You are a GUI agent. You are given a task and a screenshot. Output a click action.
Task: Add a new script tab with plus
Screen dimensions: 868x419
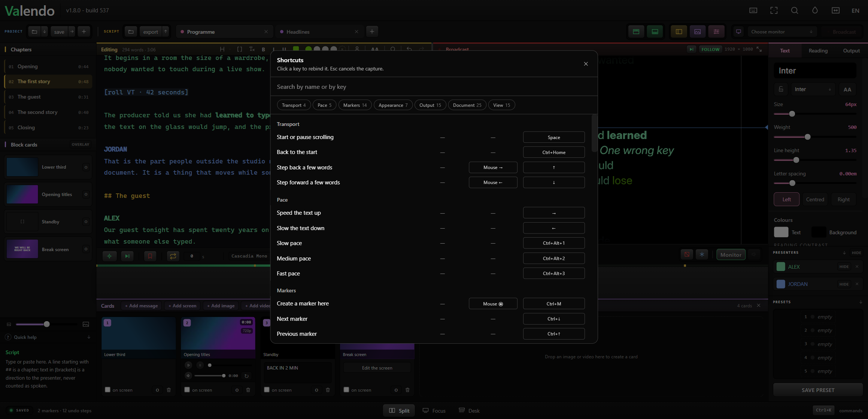coord(372,31)
